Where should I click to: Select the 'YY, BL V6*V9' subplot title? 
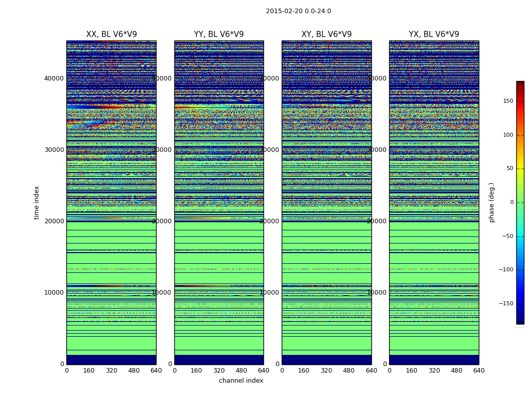point(219,34)
